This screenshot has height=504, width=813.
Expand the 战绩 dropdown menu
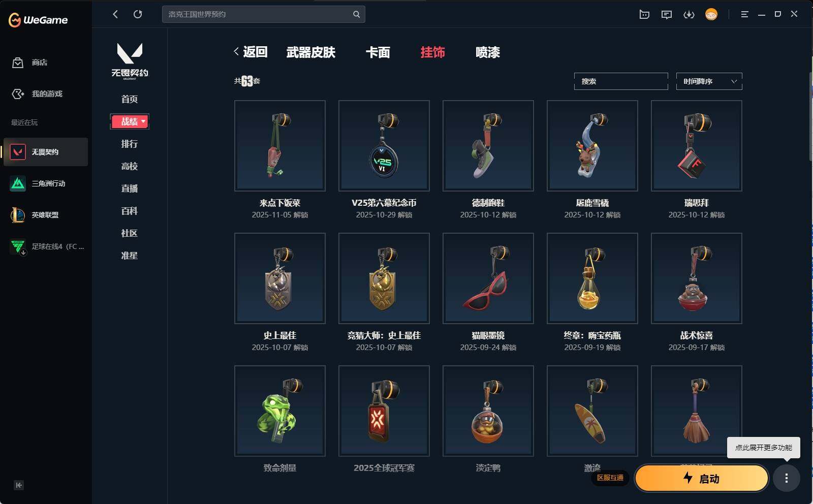(130, 121)
